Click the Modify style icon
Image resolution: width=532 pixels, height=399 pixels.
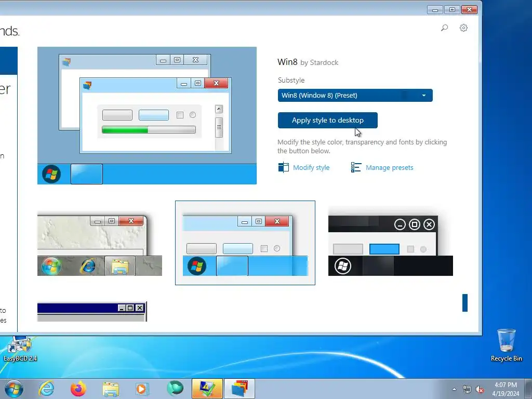pos(283,168)
